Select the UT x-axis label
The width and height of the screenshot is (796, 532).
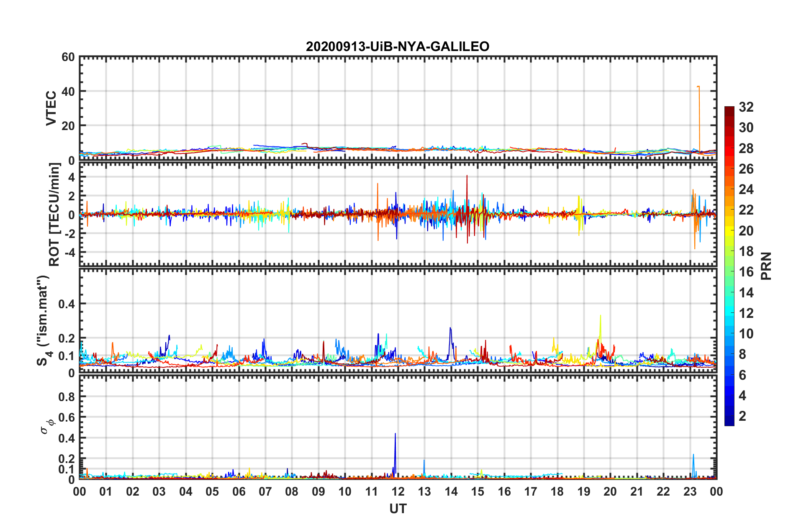tap(398, 509)
